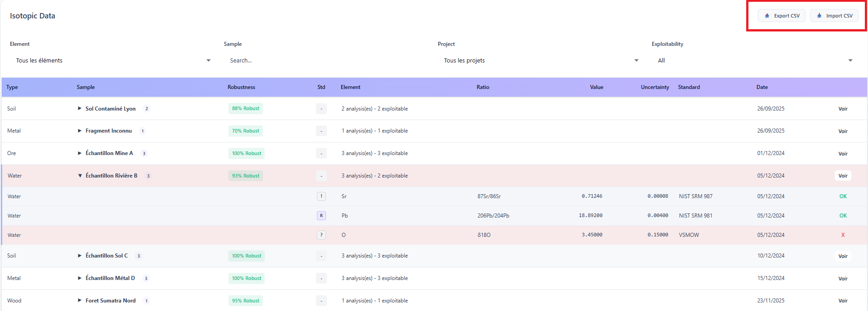Select the value 0.71246

(592, 196)
